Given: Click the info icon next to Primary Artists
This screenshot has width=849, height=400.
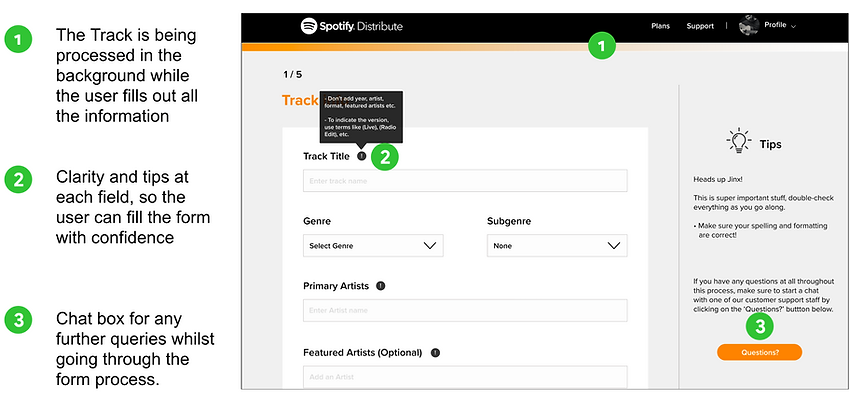Looking at the screenshot, I should tap(381, 286).
